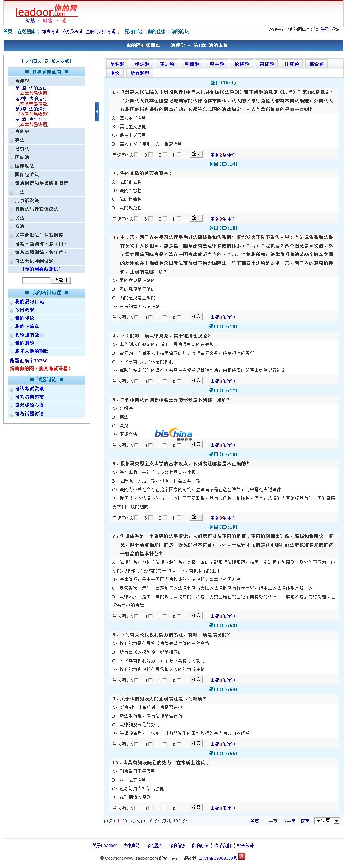
Task: Open 本题2条评论 for question 1
Action: (x=223, y=155)
